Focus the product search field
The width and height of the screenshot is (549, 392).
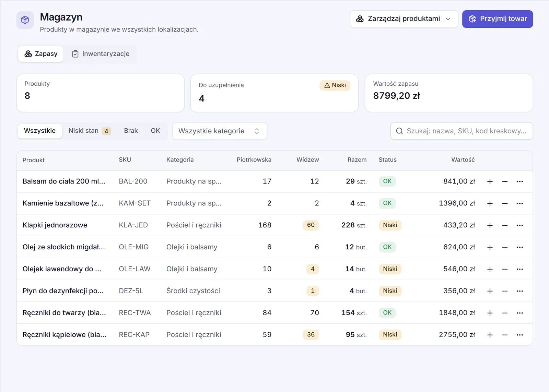click(x=462, y=131)
